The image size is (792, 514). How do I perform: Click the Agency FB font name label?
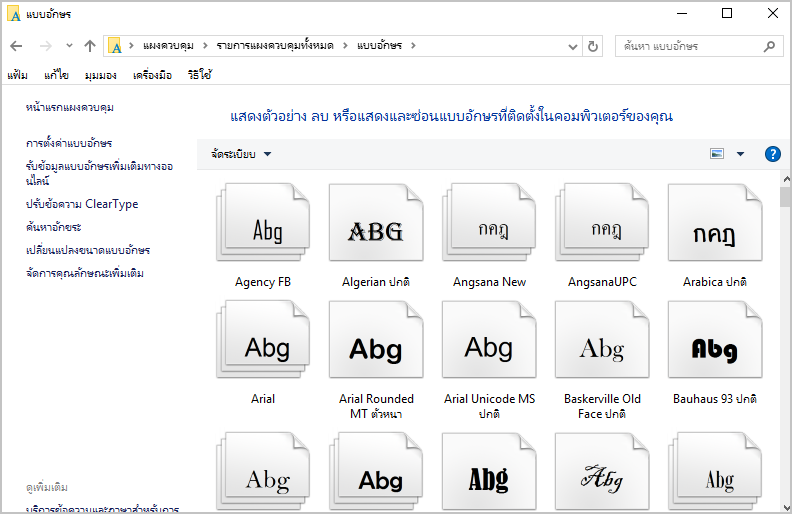pos(263,282)
